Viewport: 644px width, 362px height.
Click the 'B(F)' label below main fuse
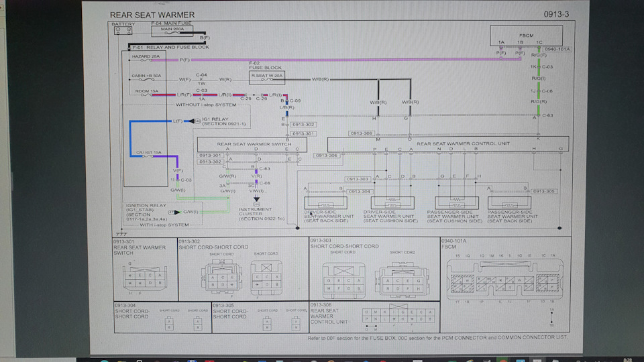coord(205,38)
